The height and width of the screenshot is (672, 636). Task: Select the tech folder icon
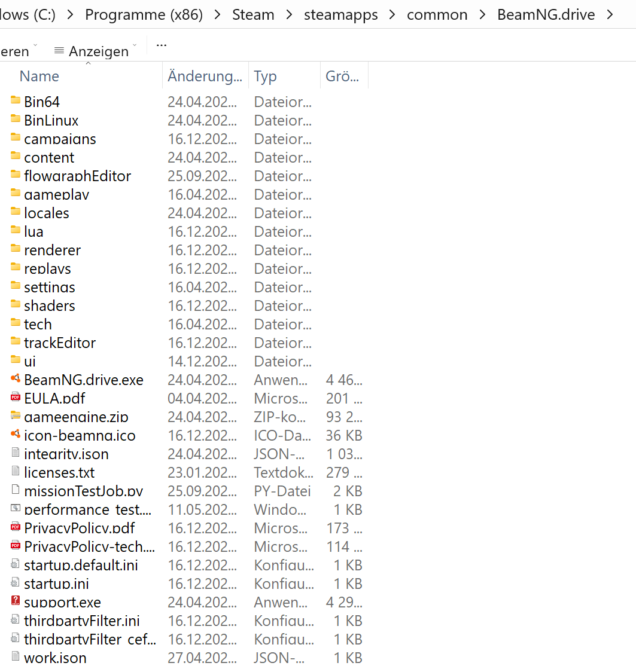16,322
